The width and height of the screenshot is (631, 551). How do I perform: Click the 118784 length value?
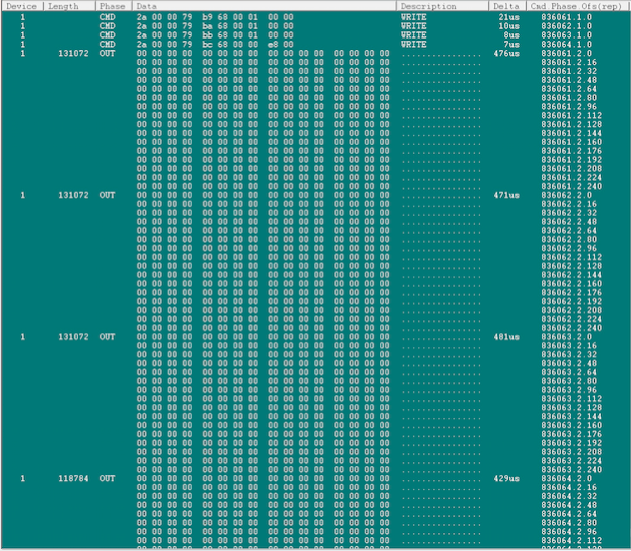pyautogui.click(x=73, y=478)
